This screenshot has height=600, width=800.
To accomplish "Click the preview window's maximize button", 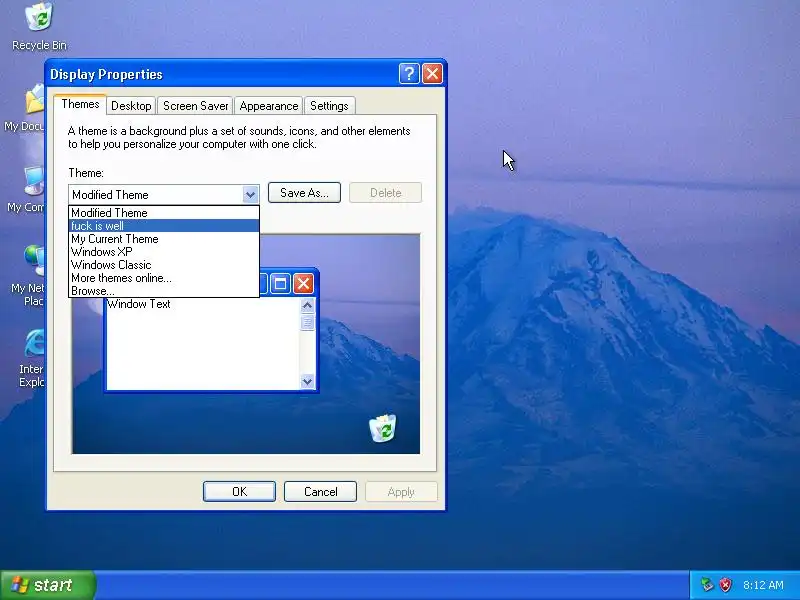I will (280, 283).
